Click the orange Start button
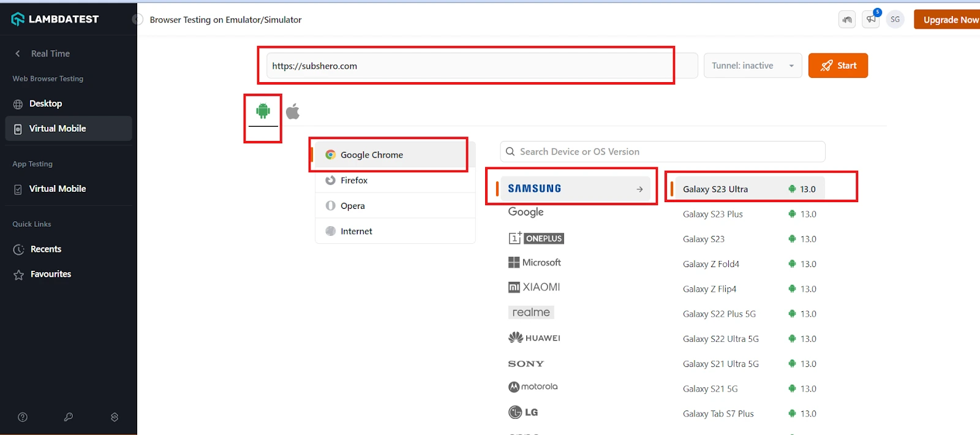 tap(838, 66)
